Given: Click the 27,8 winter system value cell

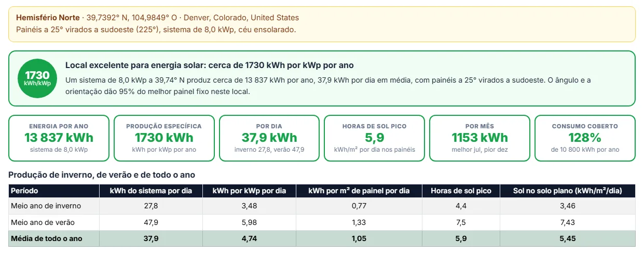Looking at the screenshot, I should (x=151, y=206).
